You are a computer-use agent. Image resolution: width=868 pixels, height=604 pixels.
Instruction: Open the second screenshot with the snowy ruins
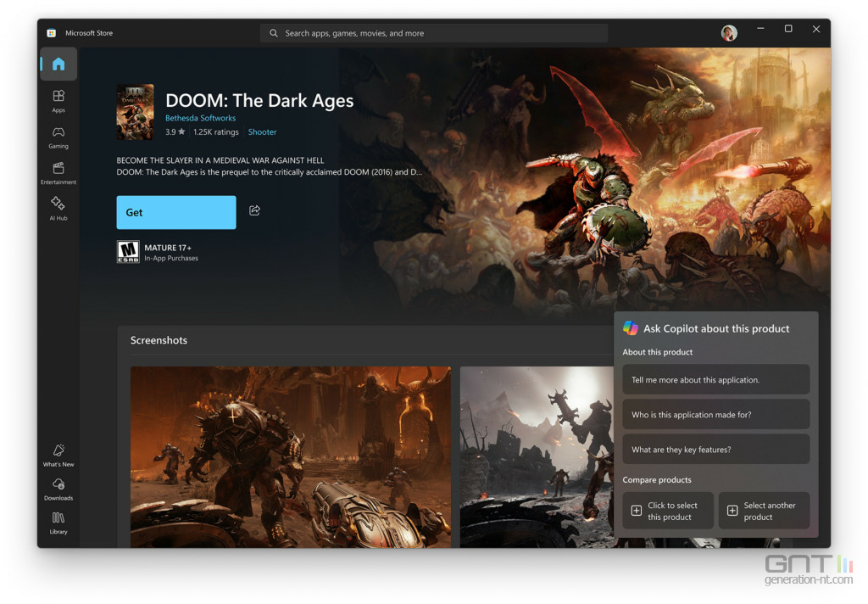point(537,457)
